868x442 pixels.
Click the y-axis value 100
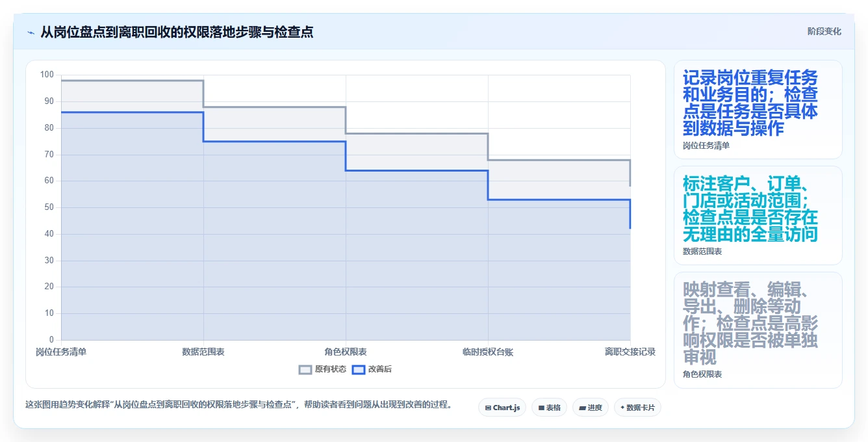coord(47,75)
